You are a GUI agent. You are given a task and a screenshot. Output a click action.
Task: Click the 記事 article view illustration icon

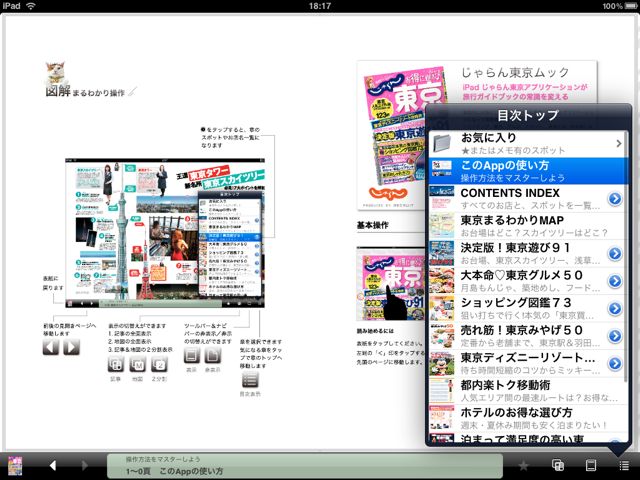(116, 364)
